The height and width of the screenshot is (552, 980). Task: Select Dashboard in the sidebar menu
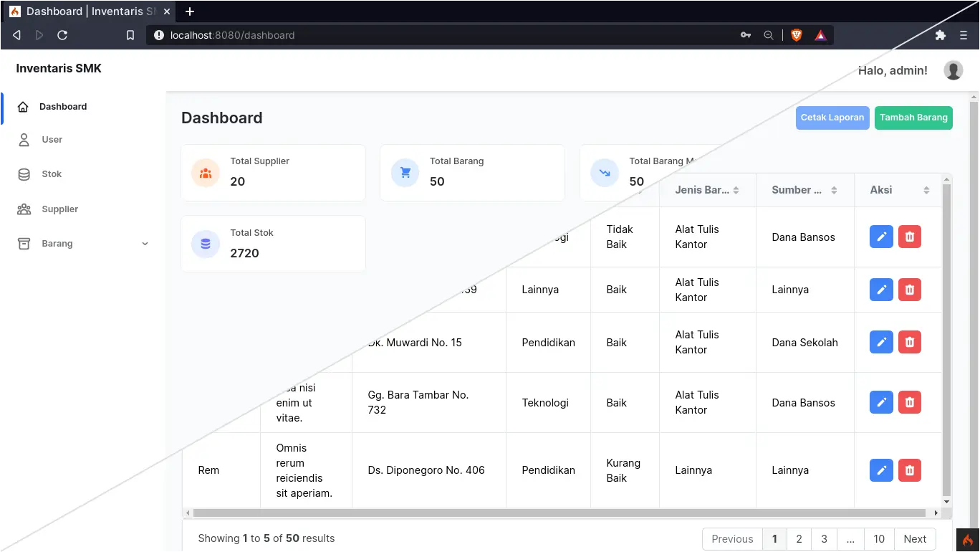point(63,106)
